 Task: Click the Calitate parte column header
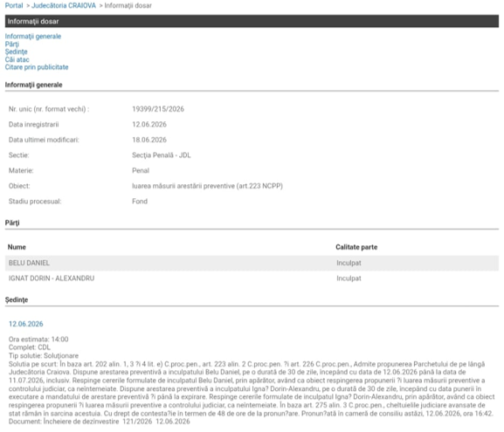tap(356, 247)
